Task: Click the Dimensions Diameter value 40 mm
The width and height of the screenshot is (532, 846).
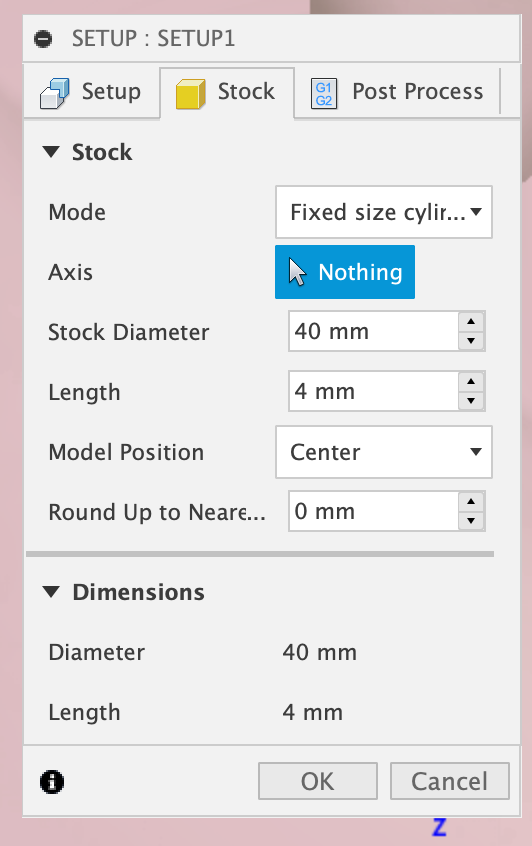Action: coord(319,652)
